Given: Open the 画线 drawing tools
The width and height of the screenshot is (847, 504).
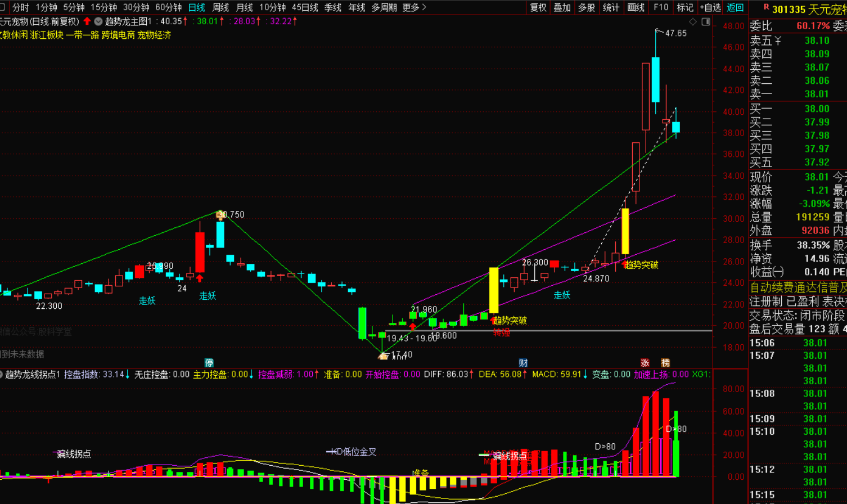Looking at the screenshot, I should point(636,7).
